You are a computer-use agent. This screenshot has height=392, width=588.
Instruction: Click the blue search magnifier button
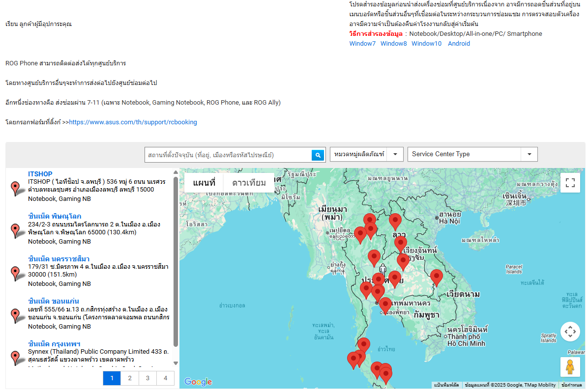[318, 155]
